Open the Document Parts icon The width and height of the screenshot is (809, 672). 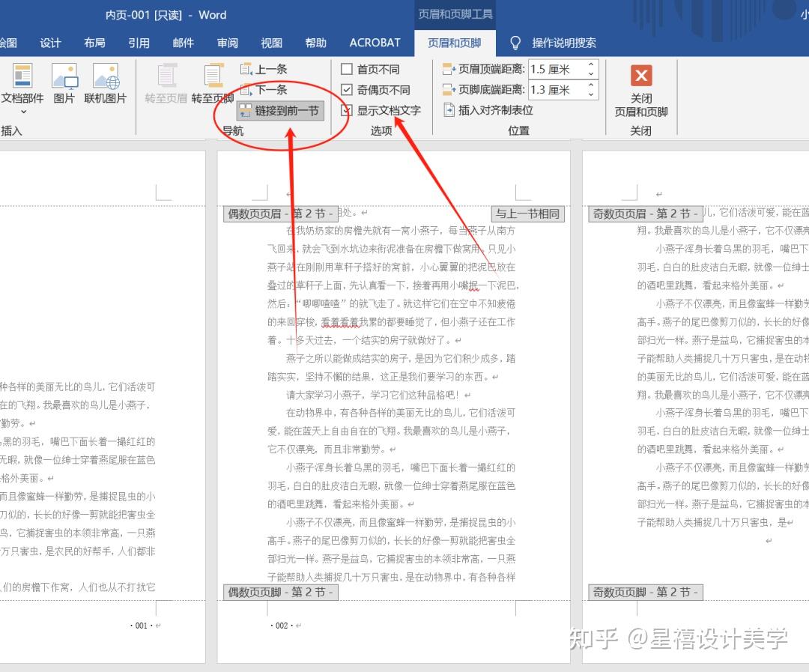click(22, 76)
